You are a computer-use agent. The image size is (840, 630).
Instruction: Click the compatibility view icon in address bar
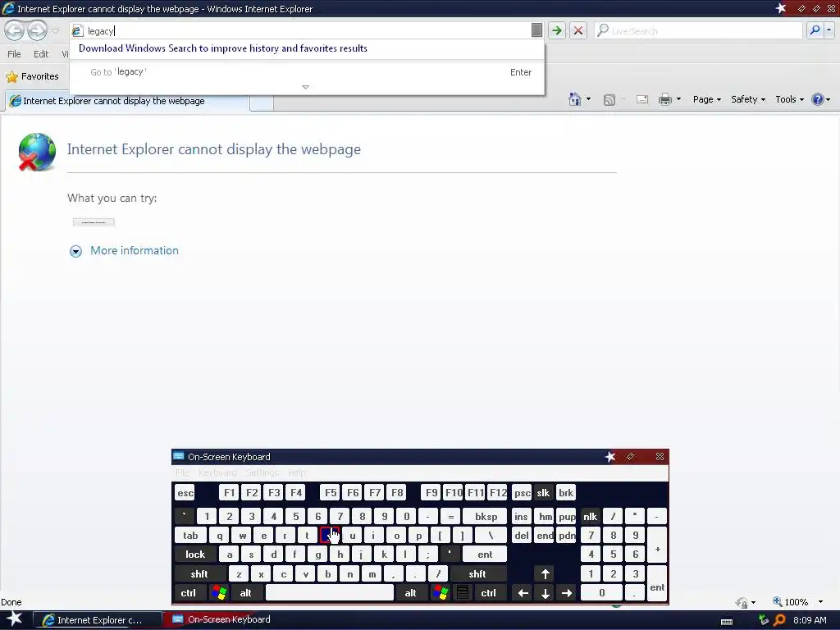click(x=536, y=30)
